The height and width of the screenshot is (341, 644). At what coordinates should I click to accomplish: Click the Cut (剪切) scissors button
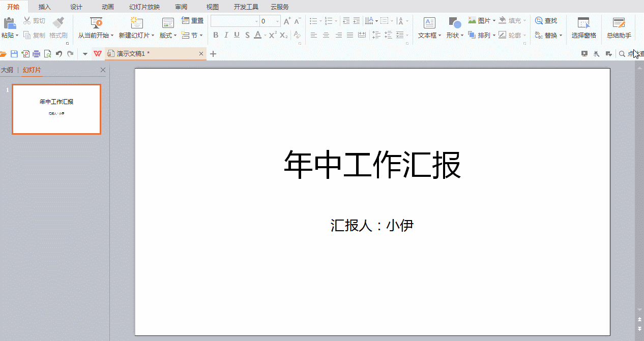[35, 21]
